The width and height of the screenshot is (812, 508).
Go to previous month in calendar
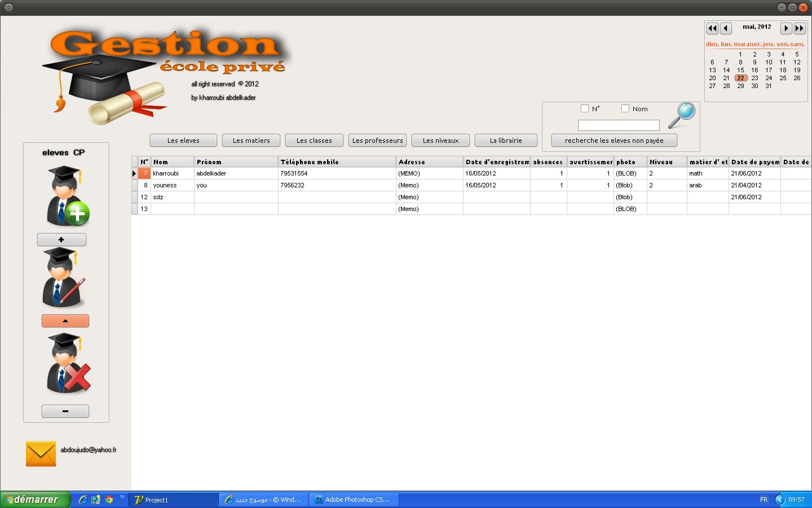[726, 28]
